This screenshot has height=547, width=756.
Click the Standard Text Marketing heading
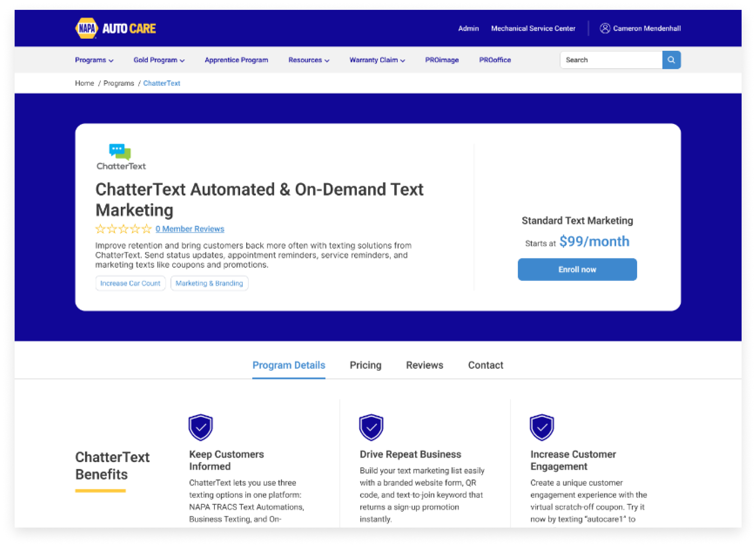[x=577, y=221]
